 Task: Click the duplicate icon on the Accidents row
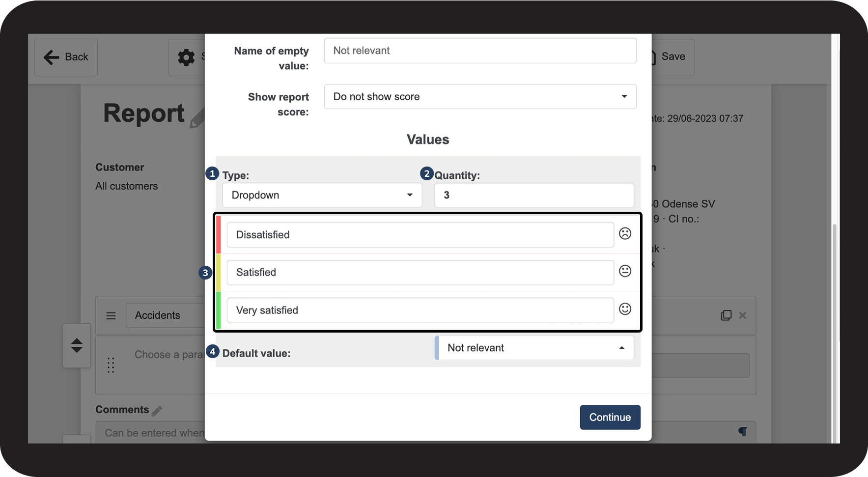726,315
